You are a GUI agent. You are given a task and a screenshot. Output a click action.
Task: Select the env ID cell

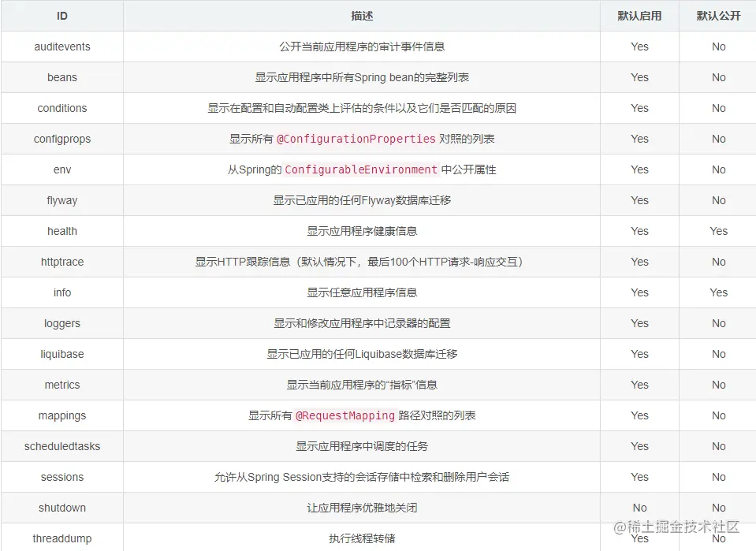click(x=62, y=169)
